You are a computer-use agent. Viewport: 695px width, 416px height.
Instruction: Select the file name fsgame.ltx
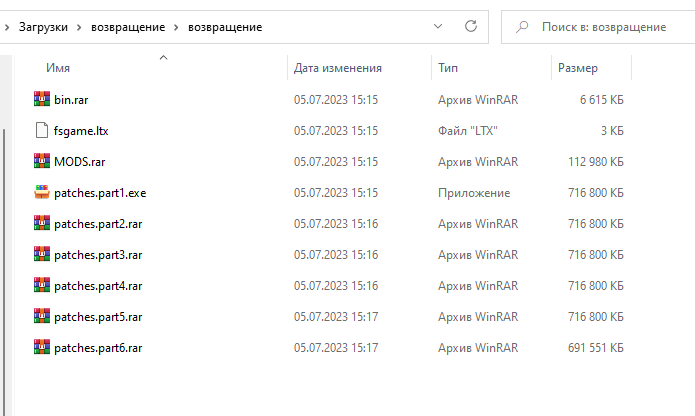click(81, 131)
